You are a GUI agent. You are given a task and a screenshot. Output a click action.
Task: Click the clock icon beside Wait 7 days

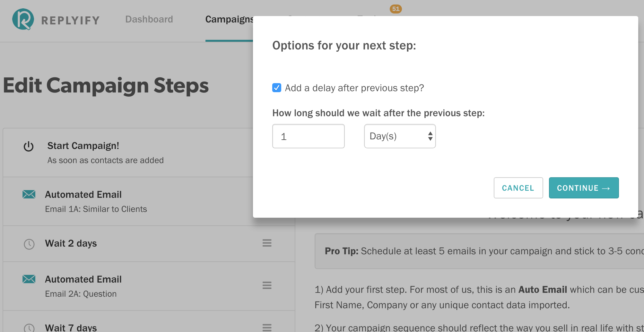(x=29, y=328)
